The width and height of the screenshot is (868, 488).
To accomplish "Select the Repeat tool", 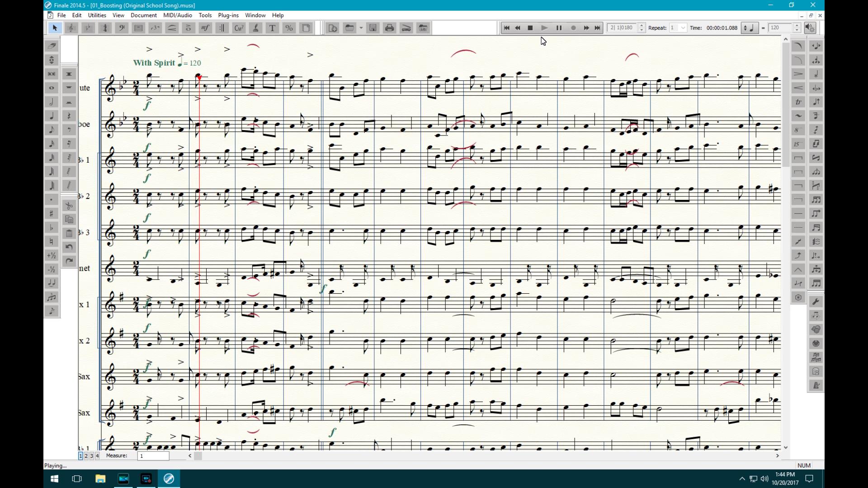I will (222, 28).
